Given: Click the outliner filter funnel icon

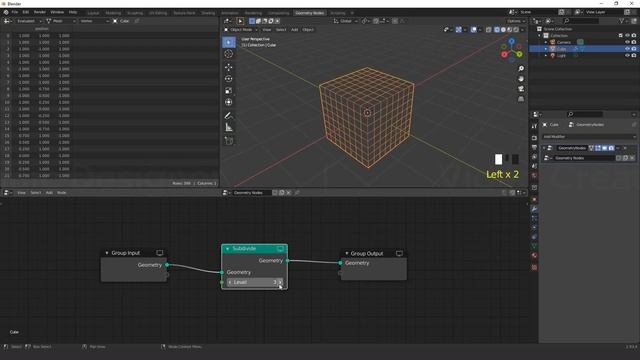Looking at the screenshot, I should pos(622,21).
